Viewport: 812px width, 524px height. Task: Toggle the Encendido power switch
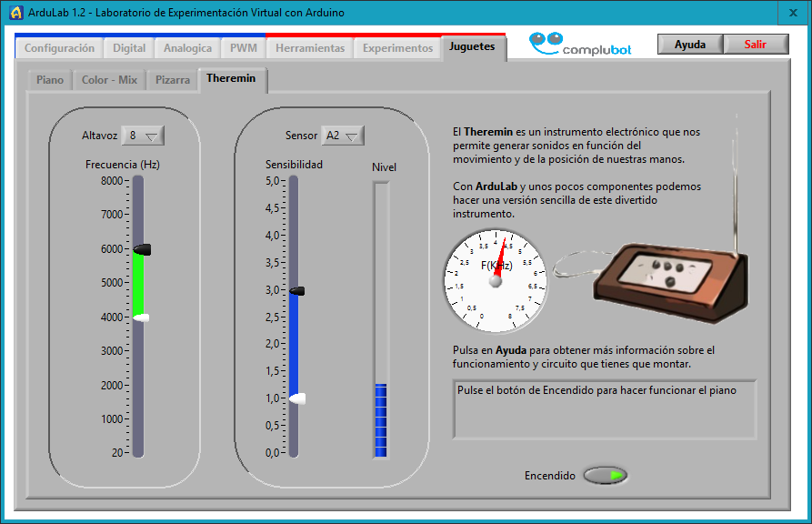pos(605,476)
